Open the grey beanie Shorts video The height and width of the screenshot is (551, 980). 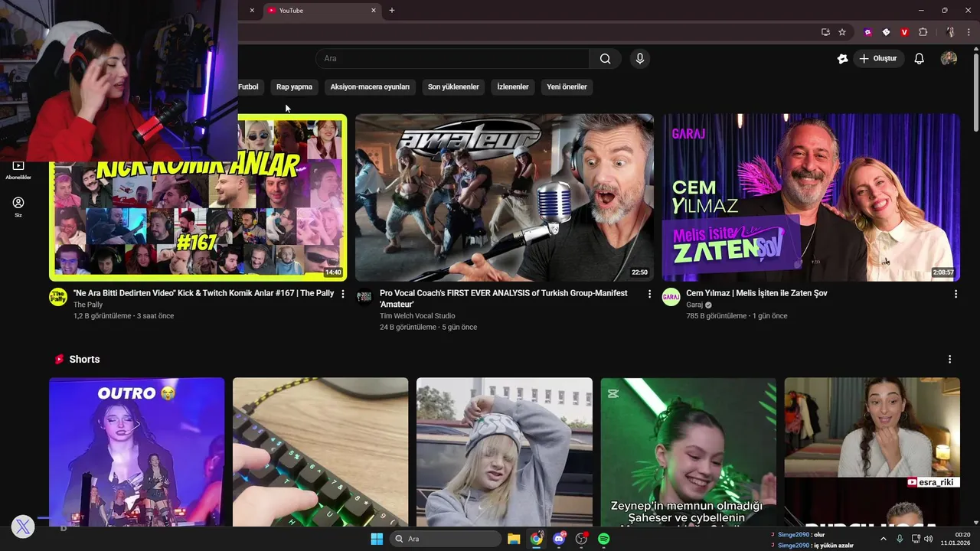505,452
